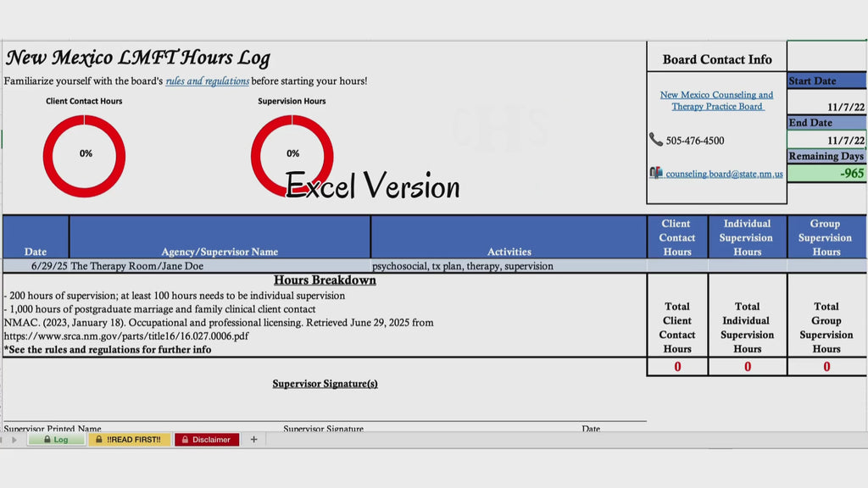The image size is (868, 488).
Task: Click the Agency/Supervisor Name column header
Action: (x=220, y=237)
